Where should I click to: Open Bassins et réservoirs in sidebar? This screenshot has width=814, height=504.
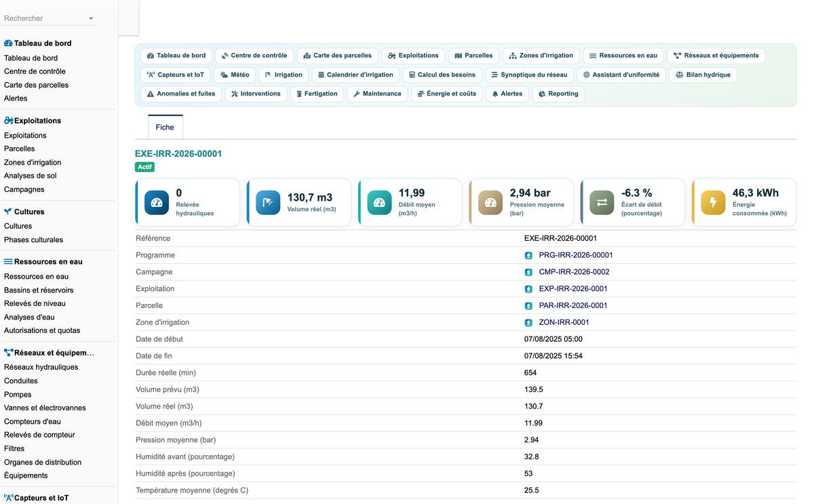point(39,290)
